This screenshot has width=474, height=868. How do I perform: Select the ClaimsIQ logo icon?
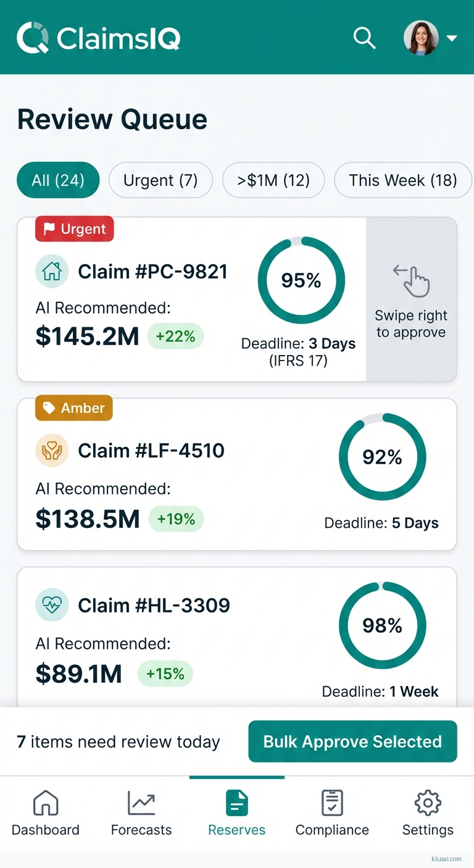tap(32, 38)
